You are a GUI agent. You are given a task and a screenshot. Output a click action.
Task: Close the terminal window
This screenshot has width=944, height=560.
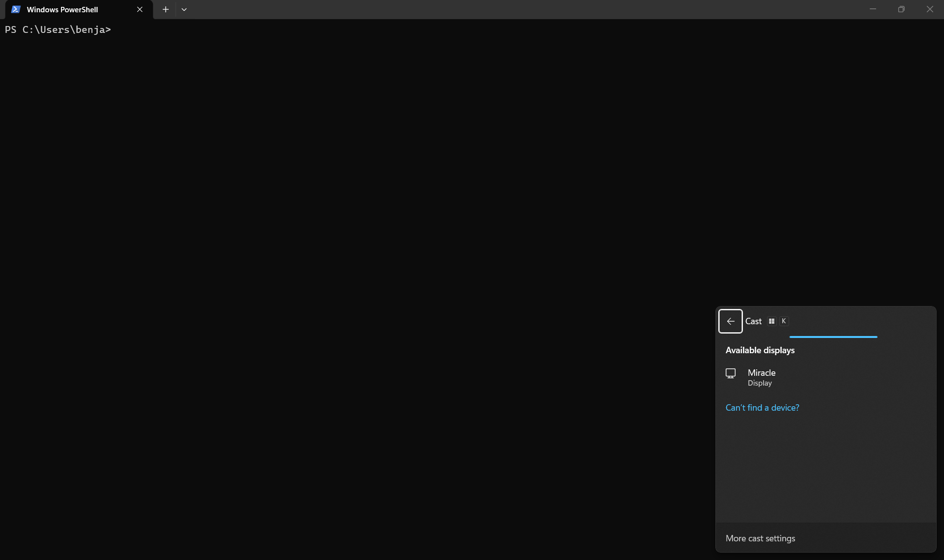(929, 9)
